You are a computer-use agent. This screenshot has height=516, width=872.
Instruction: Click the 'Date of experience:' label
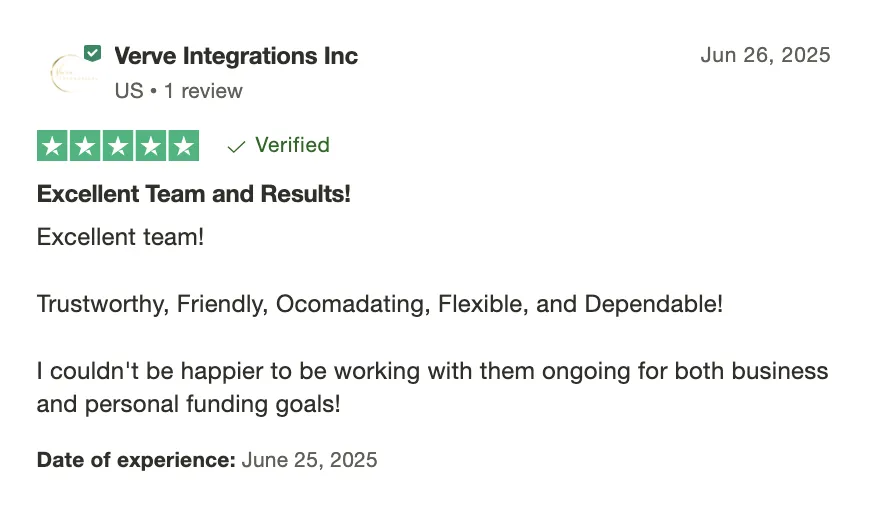[136, 460]
